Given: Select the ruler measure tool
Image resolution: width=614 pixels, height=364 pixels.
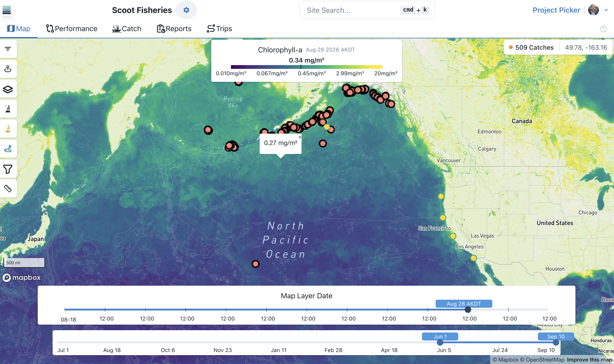Looking at the screenshot, I should [8, 188].
